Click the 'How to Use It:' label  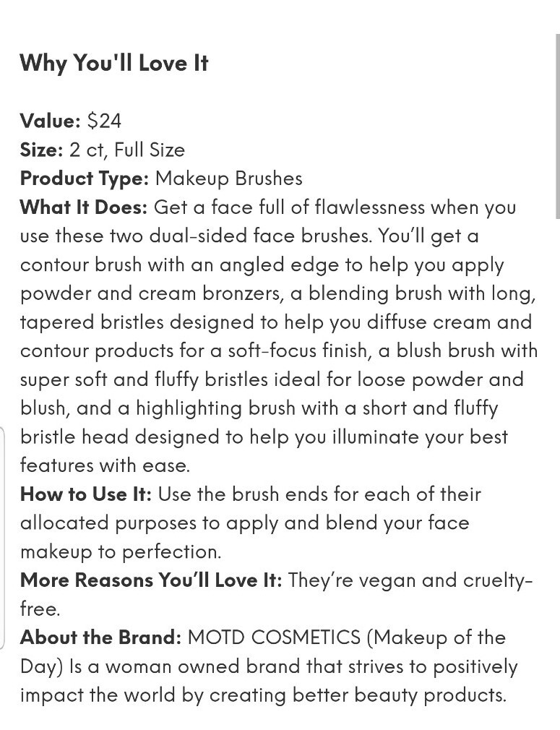point(86,494)
